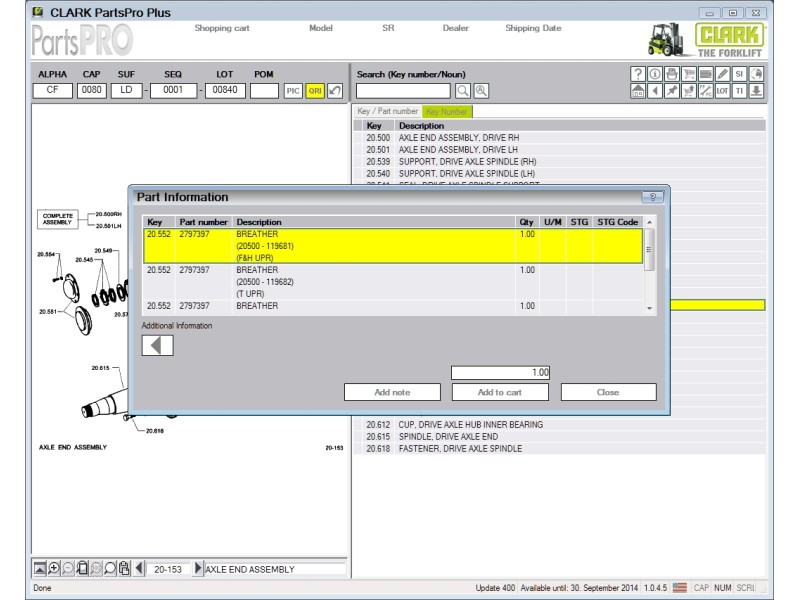Click the copy/paste icon below diagram
This screenshot has width=800, height=600.
[124, 568]
